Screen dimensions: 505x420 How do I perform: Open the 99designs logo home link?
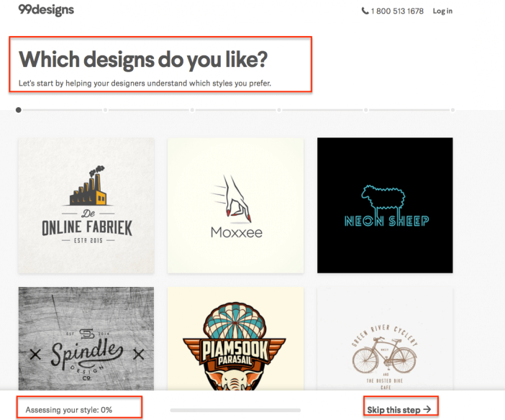point(46,9)
